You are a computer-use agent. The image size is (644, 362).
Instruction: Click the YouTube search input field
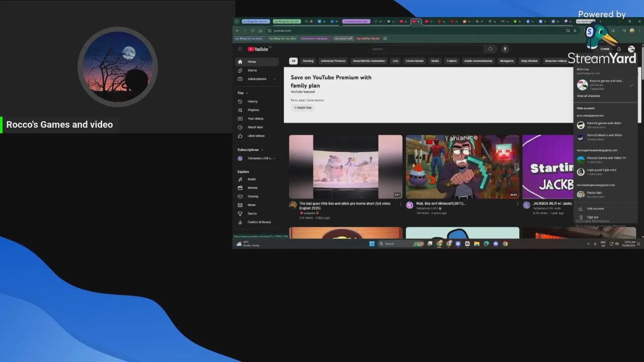click(x=427, y=49)
